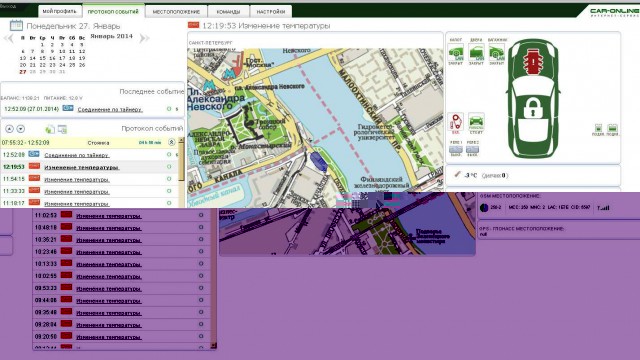
Task: Select day 15 in the January calendar
Action: click(x=42, y=58)
